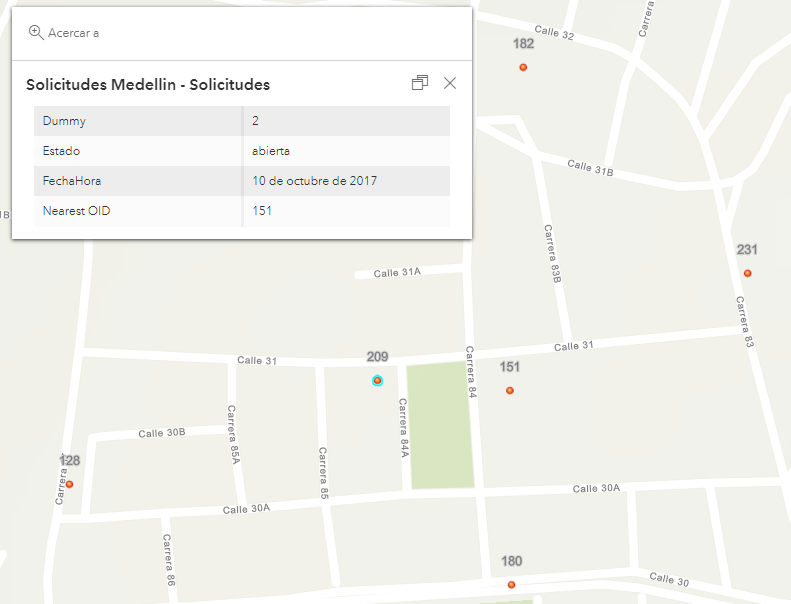This screenshot has height=604, width=791.
Task: Select the highlighted point labeled 209
Action: (x=377, y=380)
